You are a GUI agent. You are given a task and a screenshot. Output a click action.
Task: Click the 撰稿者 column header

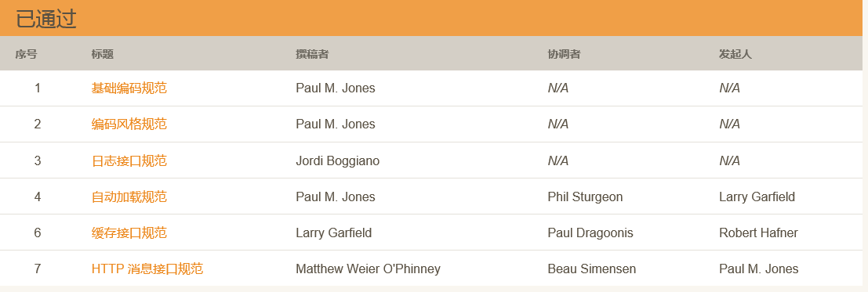click(312, 54)
